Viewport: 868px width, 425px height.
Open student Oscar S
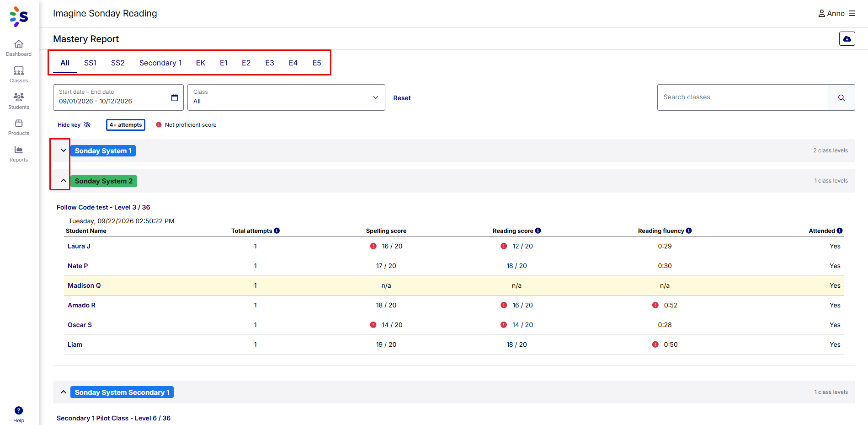80,325
